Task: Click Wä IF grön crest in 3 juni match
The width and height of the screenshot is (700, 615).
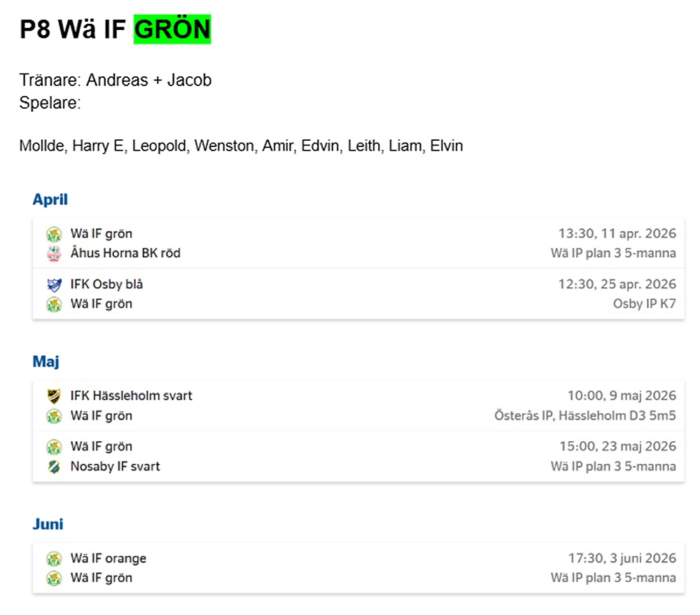Action: pos(54,579)
